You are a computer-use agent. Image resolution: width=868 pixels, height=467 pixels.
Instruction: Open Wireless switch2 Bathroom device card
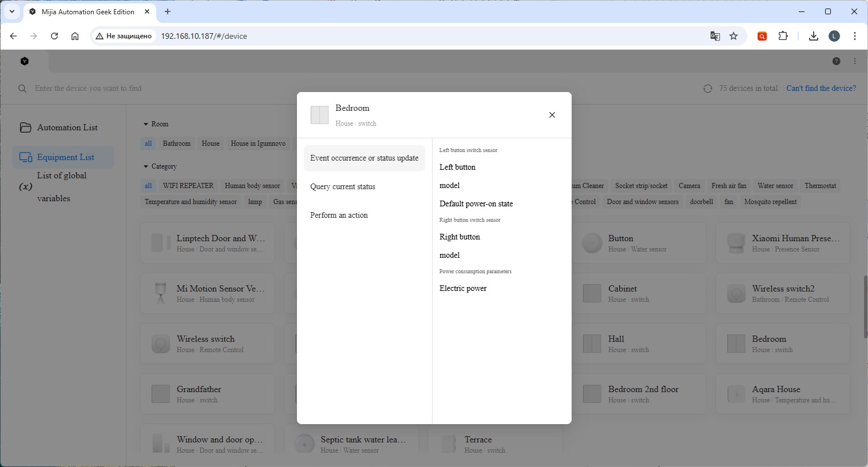[783, 293]
